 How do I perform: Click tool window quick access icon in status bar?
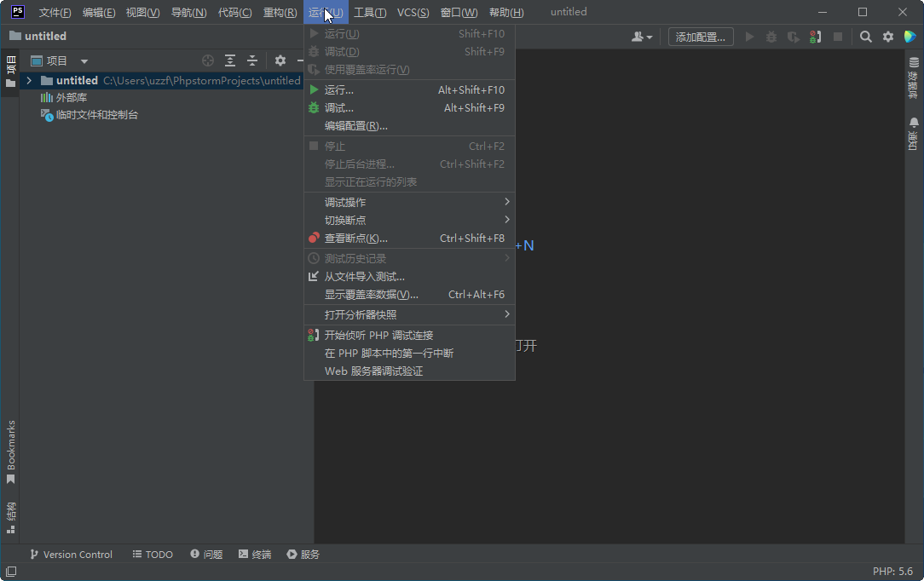click(x=11, y=572)
